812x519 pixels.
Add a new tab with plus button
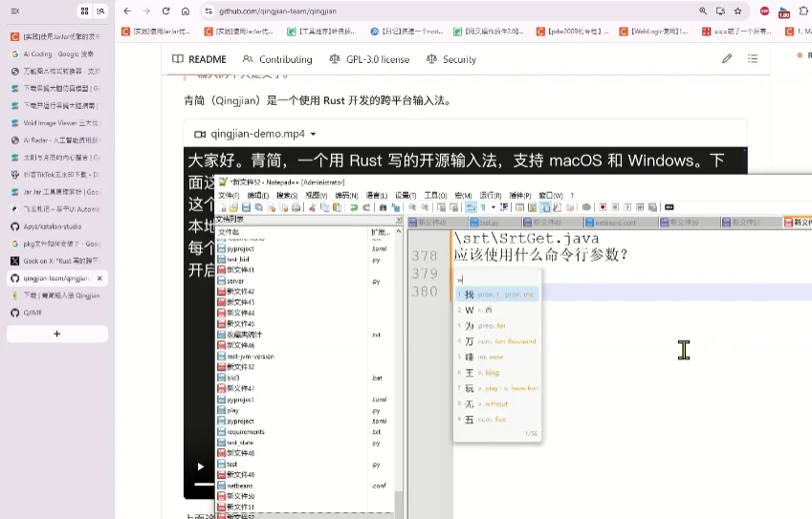[57, 334]
